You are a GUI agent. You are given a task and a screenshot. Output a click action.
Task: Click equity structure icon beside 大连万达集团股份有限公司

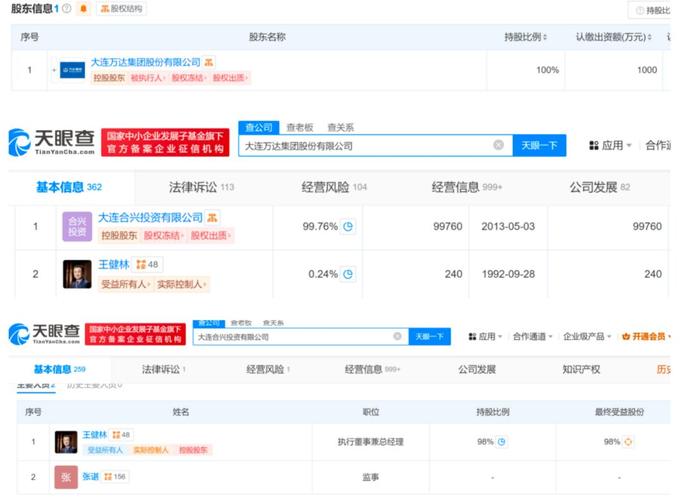(x=209, y=62)
